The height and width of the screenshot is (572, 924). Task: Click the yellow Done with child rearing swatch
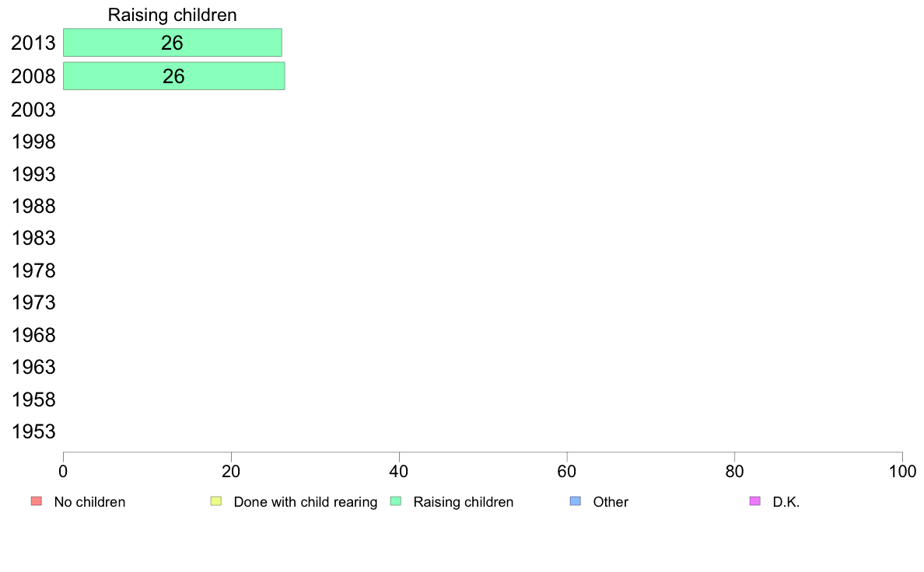pyautogui.click(x=216, y=501)
